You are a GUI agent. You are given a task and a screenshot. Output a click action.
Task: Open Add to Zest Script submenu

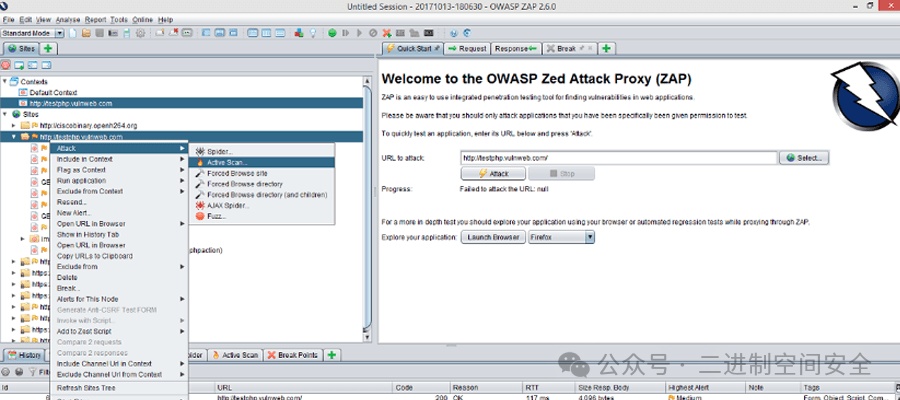pos(119,331)
